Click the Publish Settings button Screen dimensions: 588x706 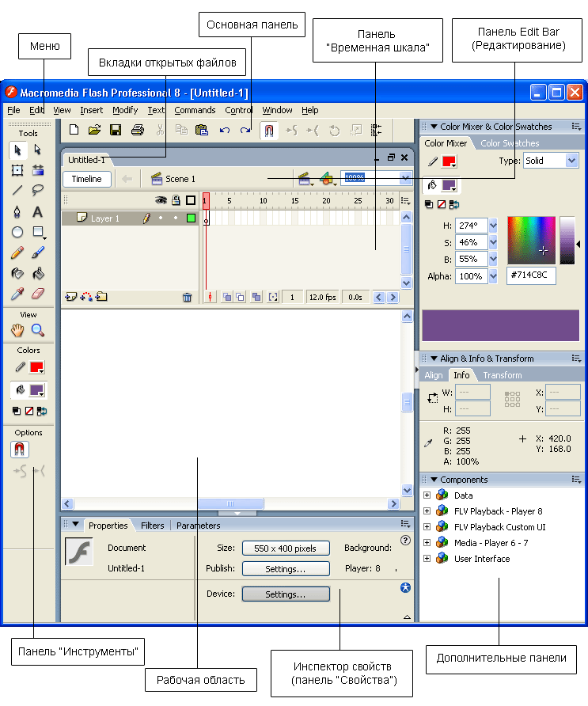point(286,568)
